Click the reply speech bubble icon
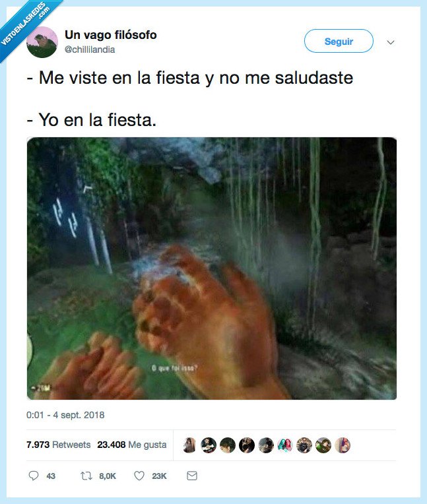 (34, 476)
